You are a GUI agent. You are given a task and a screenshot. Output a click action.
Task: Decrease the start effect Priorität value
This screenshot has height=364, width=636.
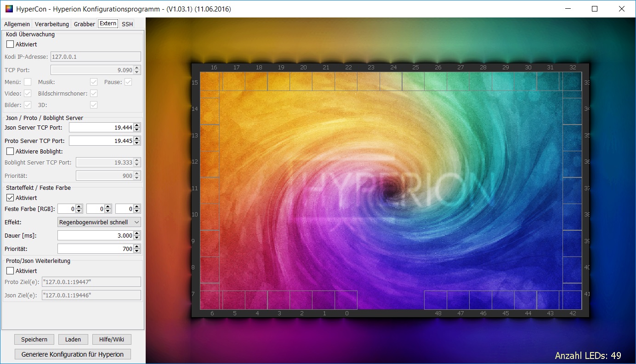[137, 251]
